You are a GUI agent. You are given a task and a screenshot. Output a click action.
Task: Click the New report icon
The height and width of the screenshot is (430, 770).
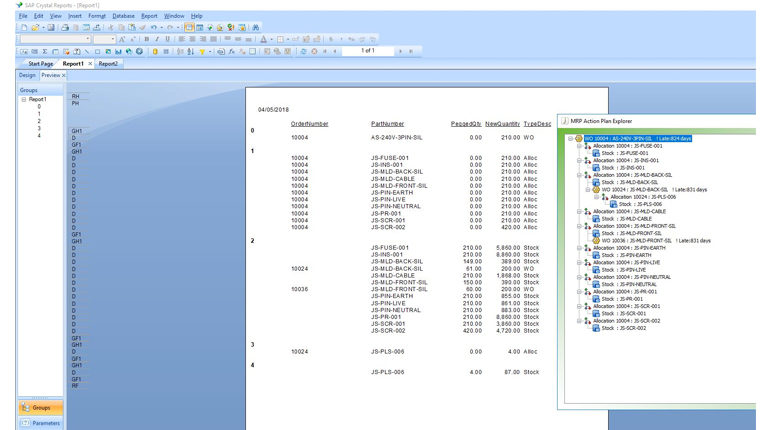pos(24,27)
